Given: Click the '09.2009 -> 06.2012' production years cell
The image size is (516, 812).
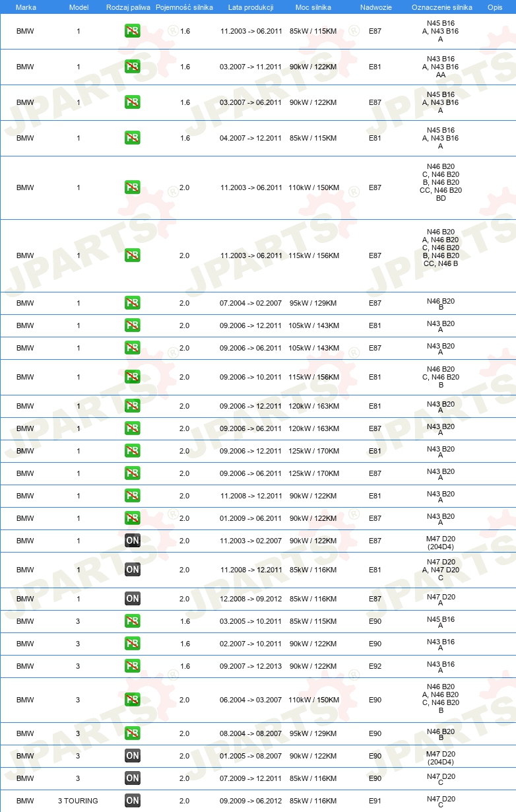Looking at the screenshot, I should [251, 801].
